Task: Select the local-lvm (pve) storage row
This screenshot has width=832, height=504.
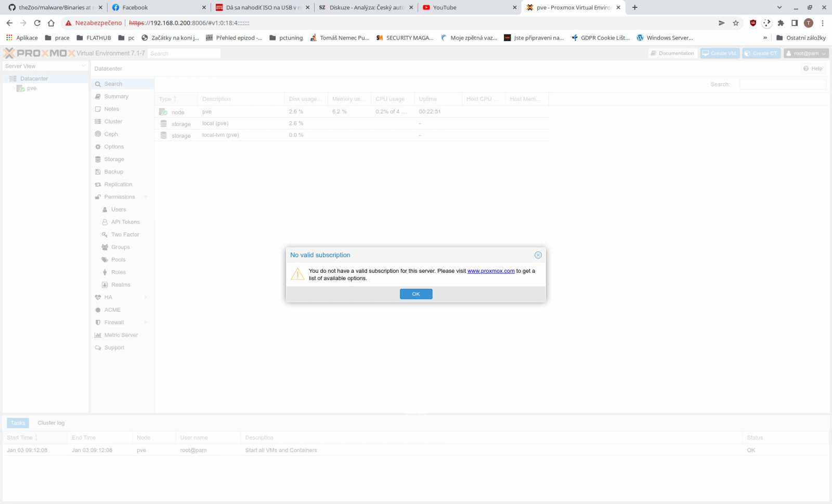Action: [x=352, y=135]
